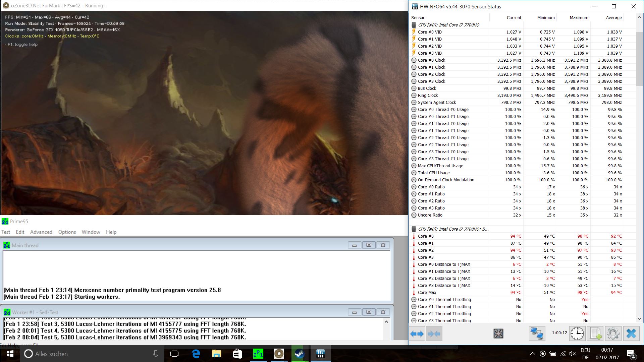
Task: Click the HWiNFO expand columns arrows button
Action: pyautogui.click(x=417, y=334)
